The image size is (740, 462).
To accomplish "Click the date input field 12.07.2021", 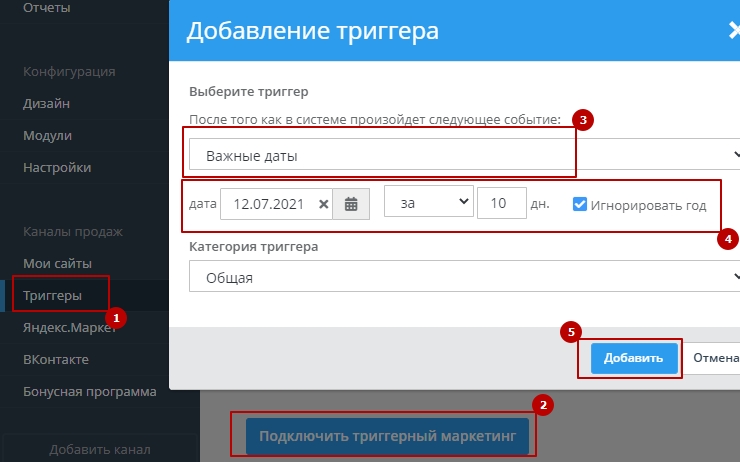I will (267, 204).
